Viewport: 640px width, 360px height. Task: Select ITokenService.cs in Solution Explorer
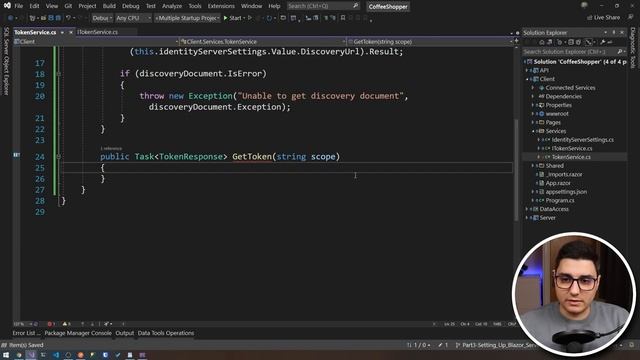click(x=572, y=148)
